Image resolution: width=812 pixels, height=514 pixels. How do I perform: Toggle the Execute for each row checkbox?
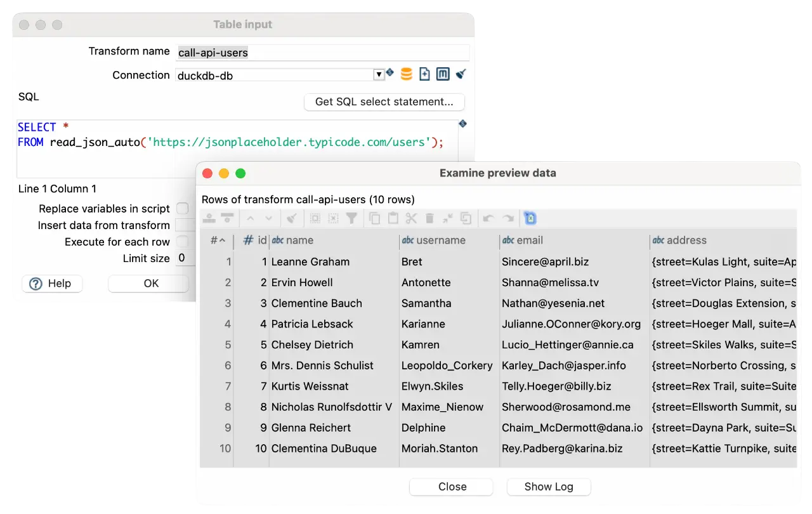click(x=182, y=242)
